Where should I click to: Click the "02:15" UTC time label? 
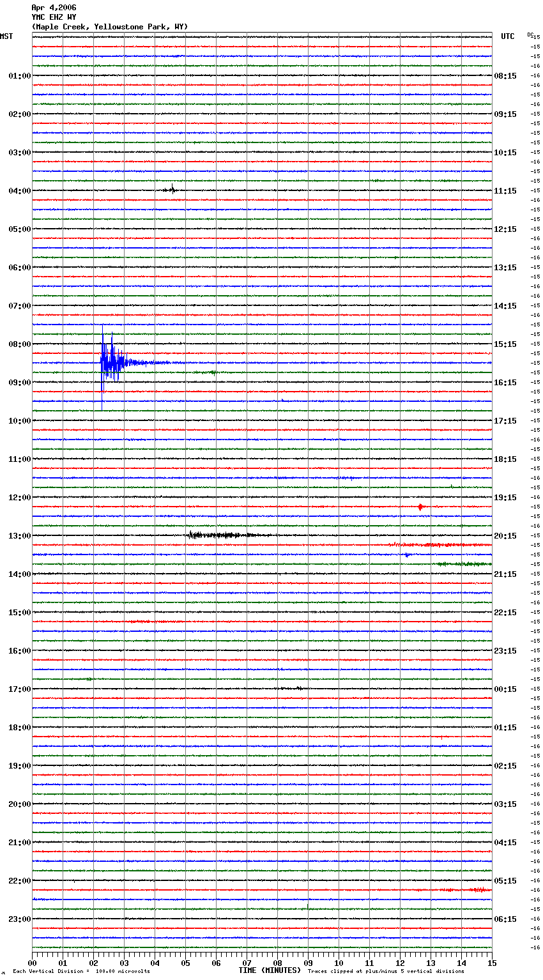pos(505,766)
